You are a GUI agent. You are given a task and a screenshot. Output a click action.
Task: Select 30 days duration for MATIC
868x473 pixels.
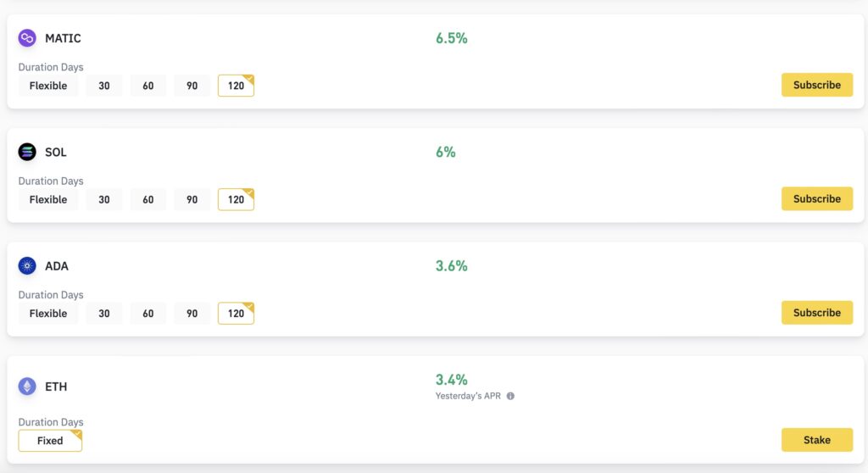(x=104, y=86)
